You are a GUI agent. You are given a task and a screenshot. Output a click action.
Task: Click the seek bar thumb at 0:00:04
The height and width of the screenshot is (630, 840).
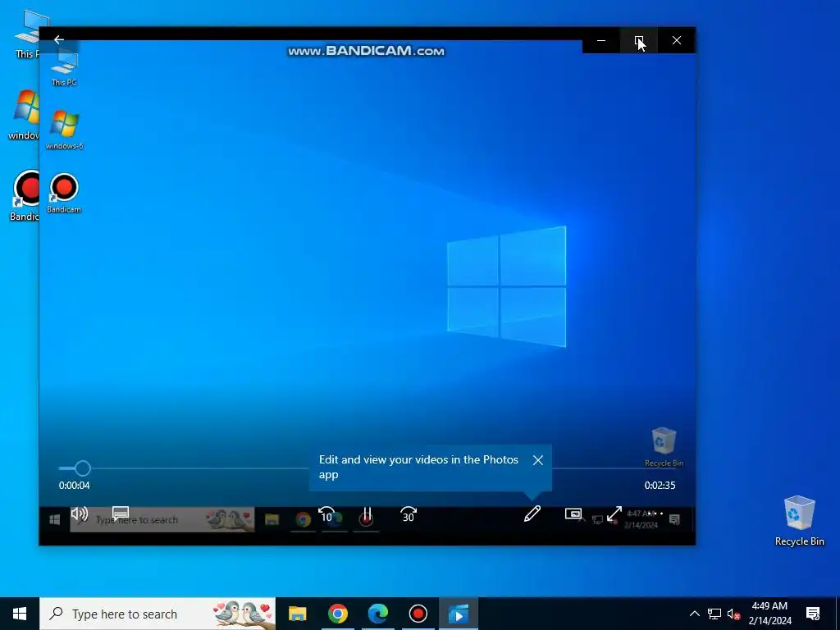[83, 468]
